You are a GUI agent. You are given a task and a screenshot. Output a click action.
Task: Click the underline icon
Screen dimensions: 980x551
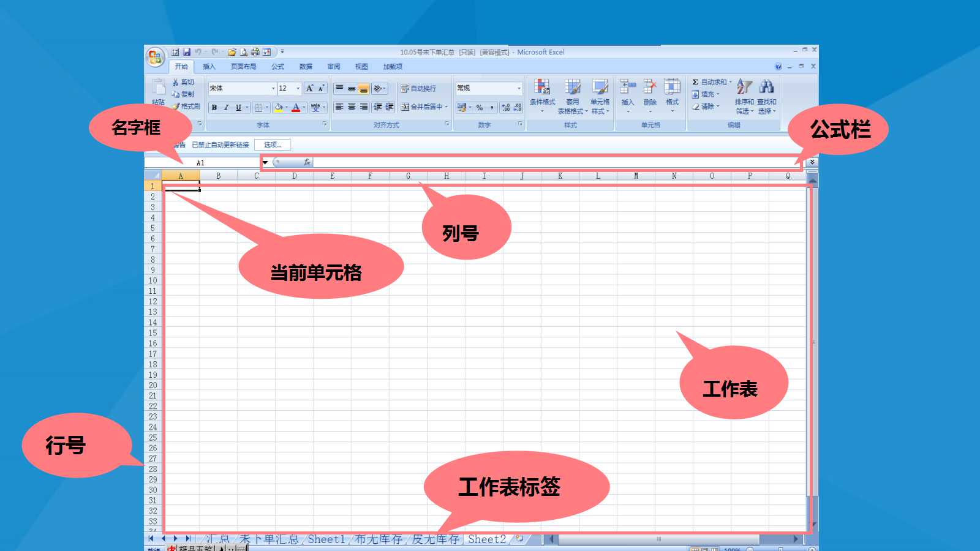(238, 107)
